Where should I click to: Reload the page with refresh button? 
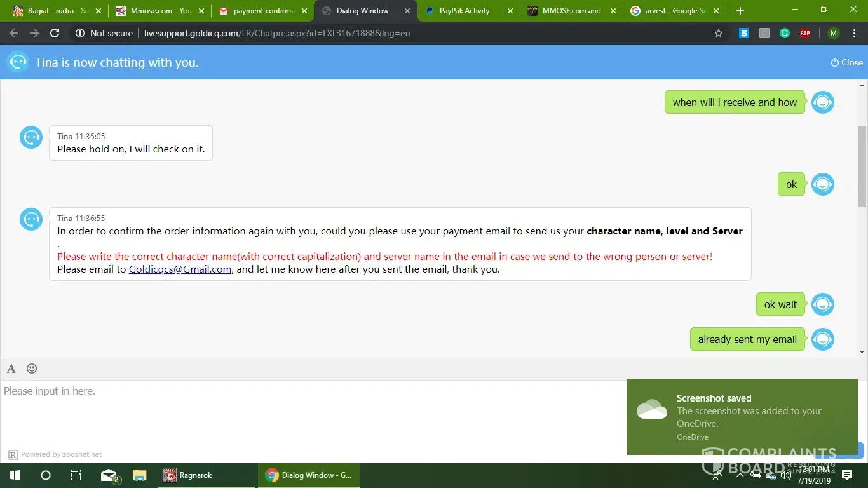55,33
